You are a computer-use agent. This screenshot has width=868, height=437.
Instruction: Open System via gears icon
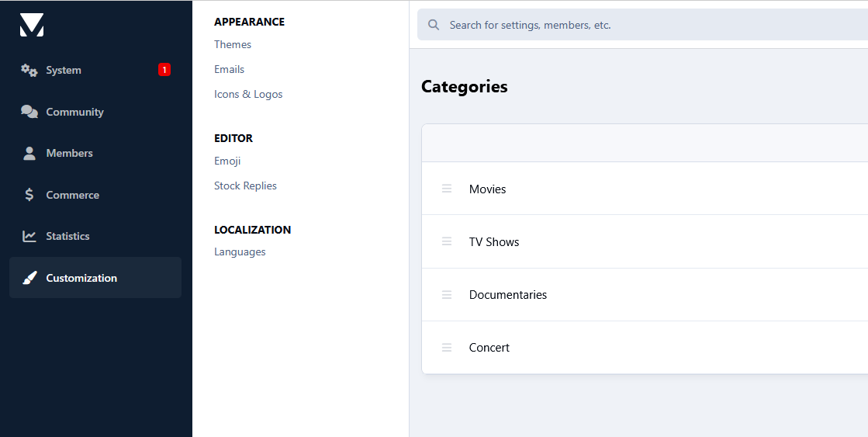29,71
